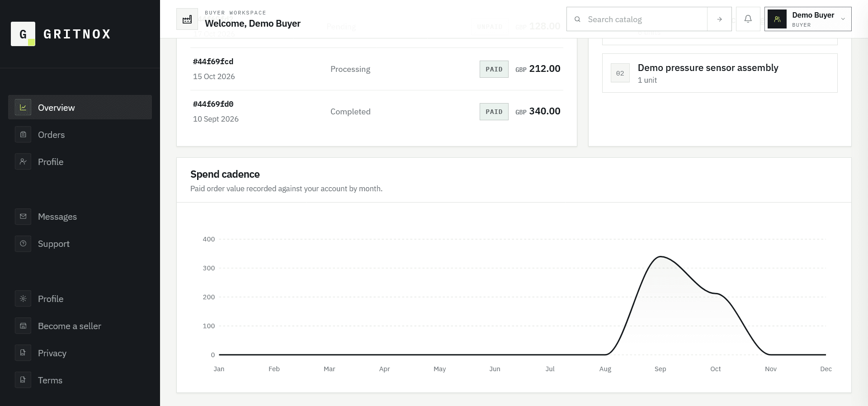Submit catalog search with arrow button
868x406 pixels.
click(x=719, y=19)
